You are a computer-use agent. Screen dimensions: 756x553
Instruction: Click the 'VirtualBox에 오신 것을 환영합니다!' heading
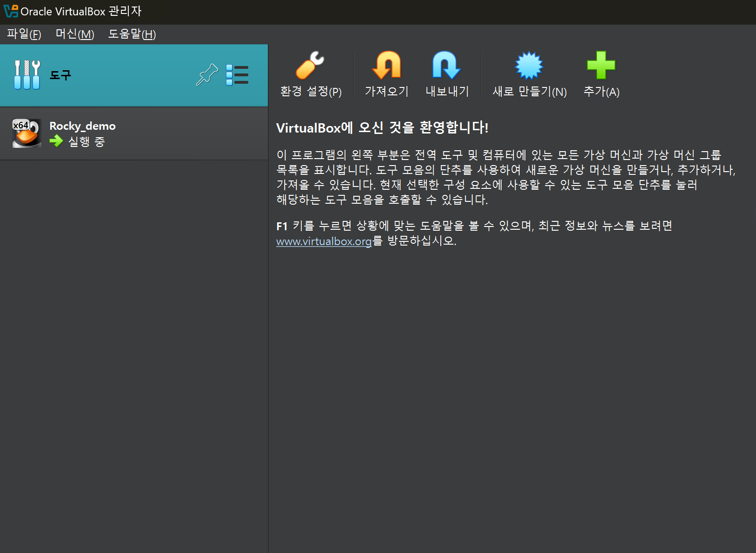pos(382,127)
